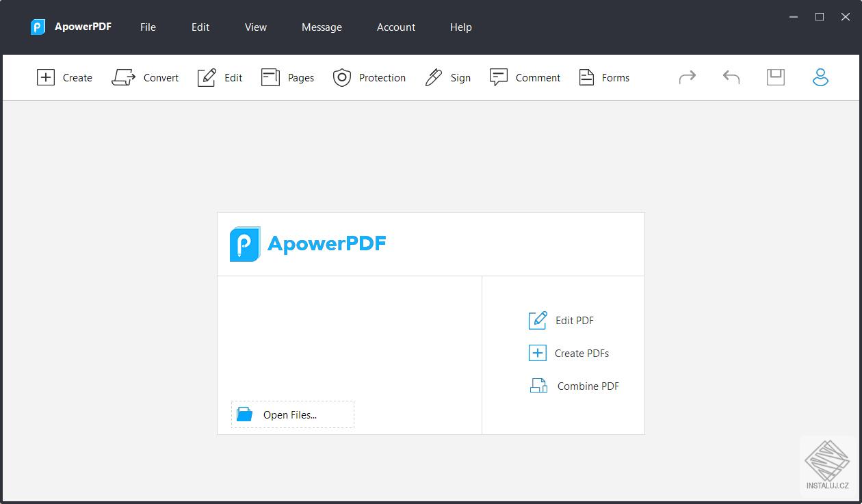Click the Forms document icon

(x=586, y=77)
